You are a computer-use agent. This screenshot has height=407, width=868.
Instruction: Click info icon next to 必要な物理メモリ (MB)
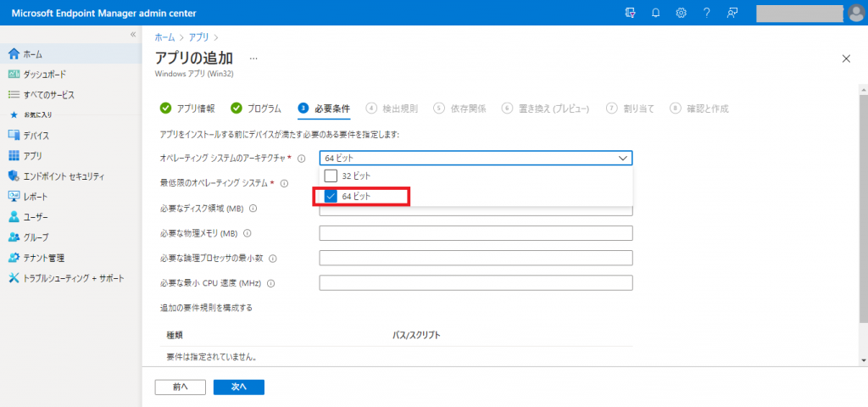(247, 234)
